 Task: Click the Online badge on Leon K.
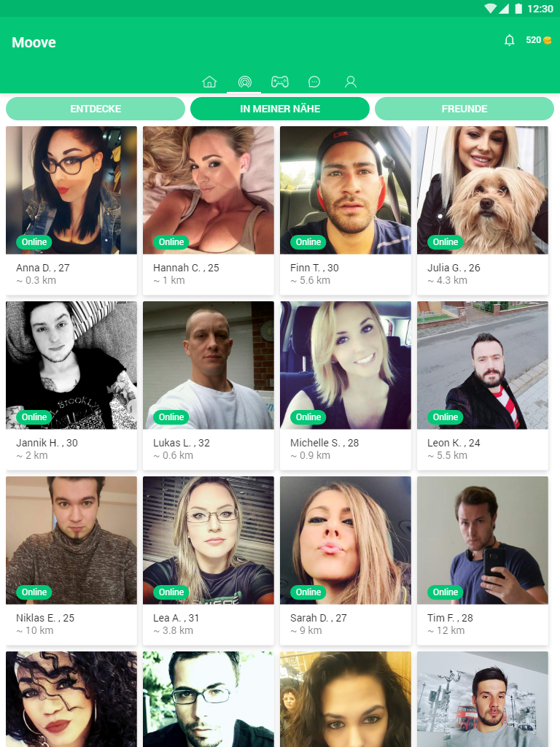coord(446,417)
